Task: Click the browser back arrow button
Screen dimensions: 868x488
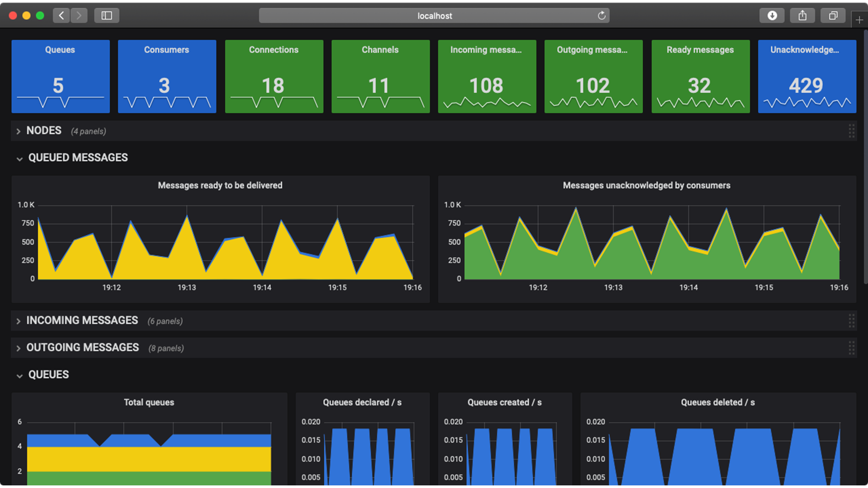Action: click(x=61, y=16)
